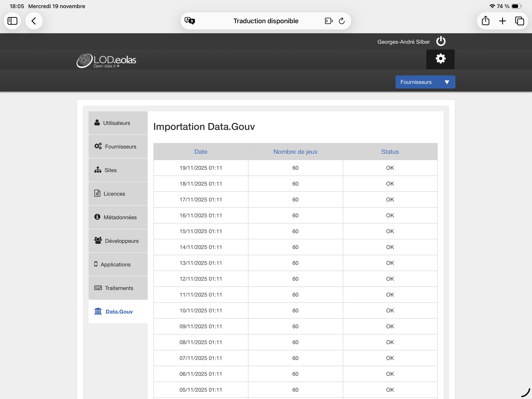532x399 pixels.
Task: Reload the page with refresh icon
Action: (x=342, y=21)
